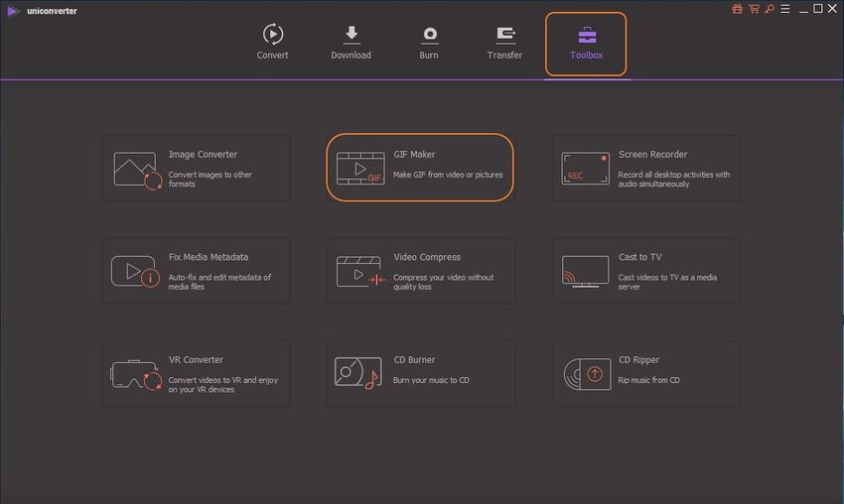The width and height of the screenshot is (844, 504).
Task: Open the Transfer tab
Action: [504, 43]
